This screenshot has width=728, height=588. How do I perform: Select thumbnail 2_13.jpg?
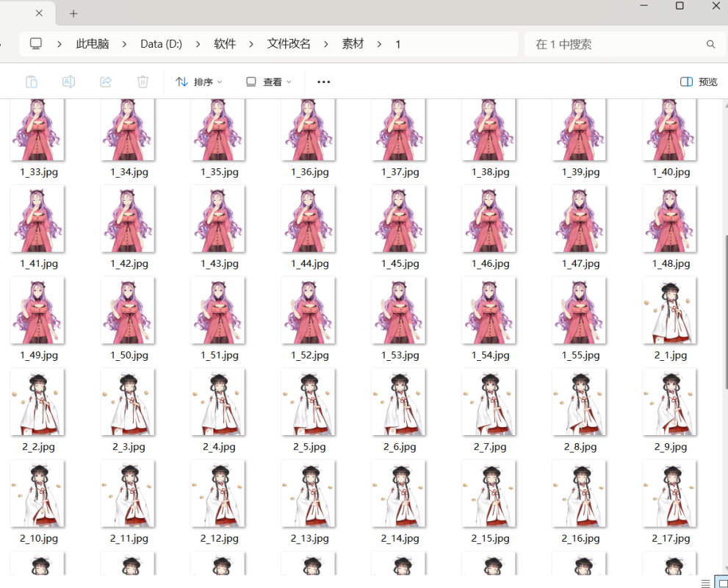click(x=309, y=493)
